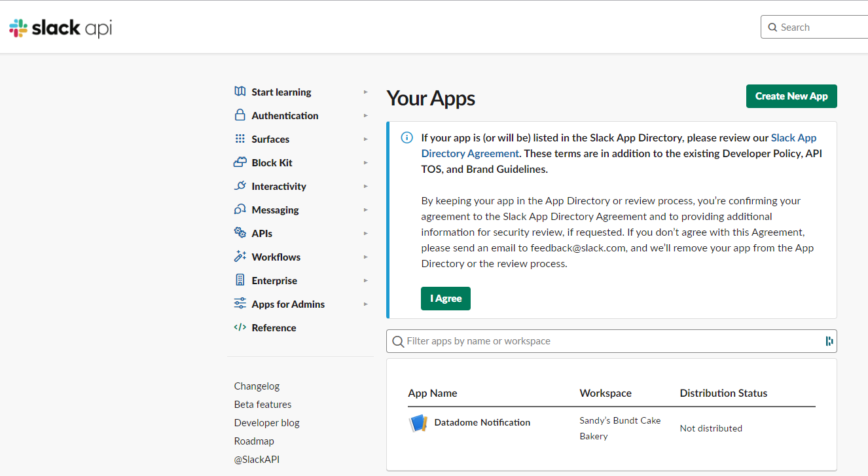
Task: Click the Datadome Notification app icon
Action: (x=418, y=423)
